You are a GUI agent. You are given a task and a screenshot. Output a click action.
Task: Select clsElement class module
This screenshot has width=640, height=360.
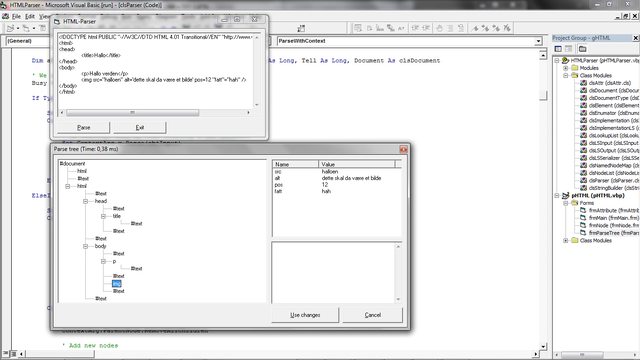click(609, 105)
